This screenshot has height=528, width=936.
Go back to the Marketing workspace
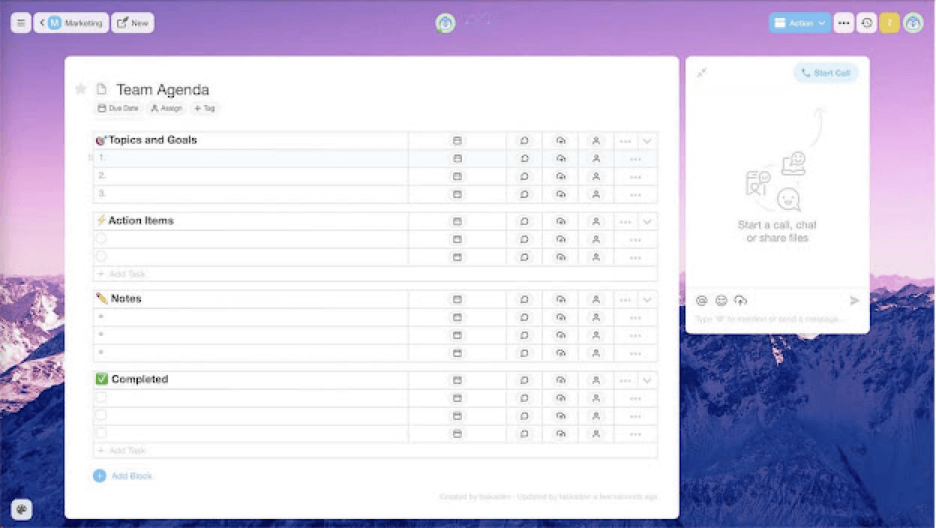point(71,22)
